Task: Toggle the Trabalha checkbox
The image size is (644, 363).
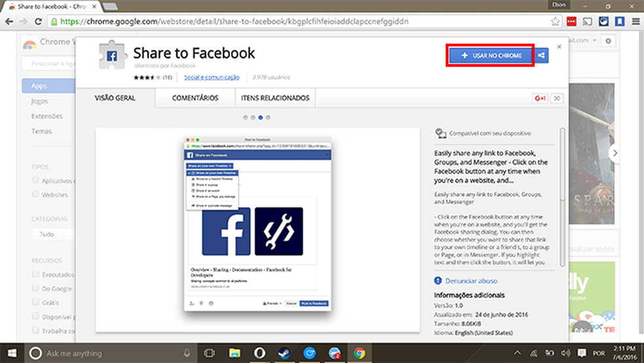Action: point(35,330)
